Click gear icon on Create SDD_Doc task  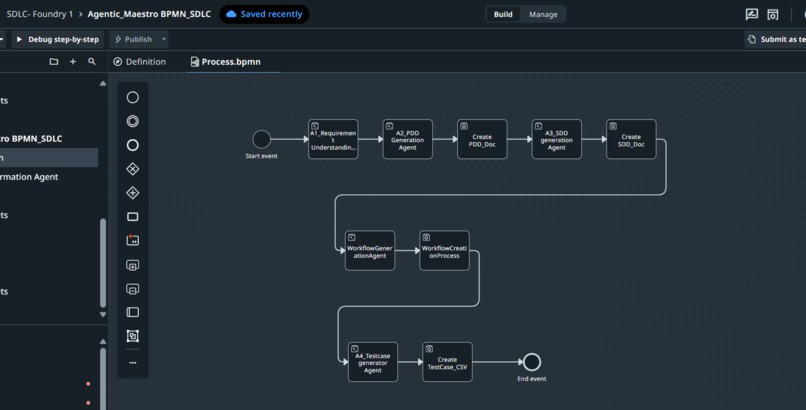click(613, 126)
